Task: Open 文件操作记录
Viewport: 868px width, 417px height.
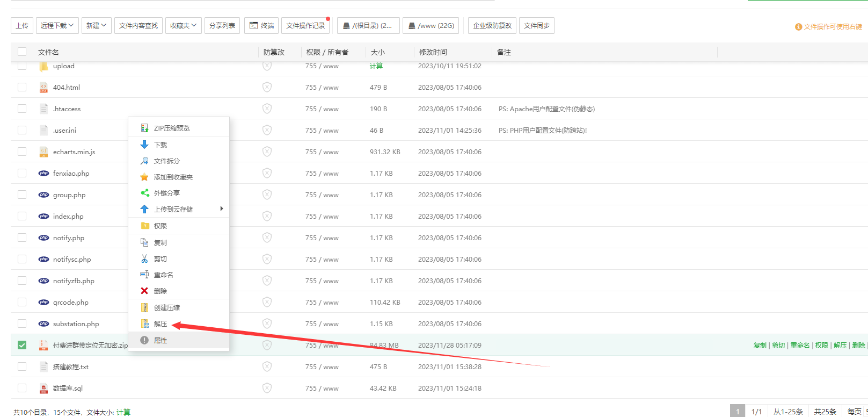Action: (x=305, y=25)
